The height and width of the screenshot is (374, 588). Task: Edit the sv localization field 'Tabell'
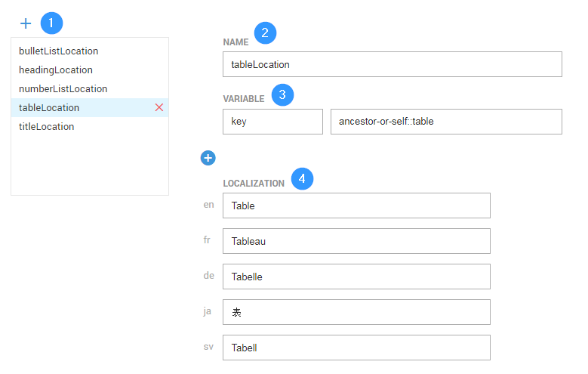click(356, 348)
